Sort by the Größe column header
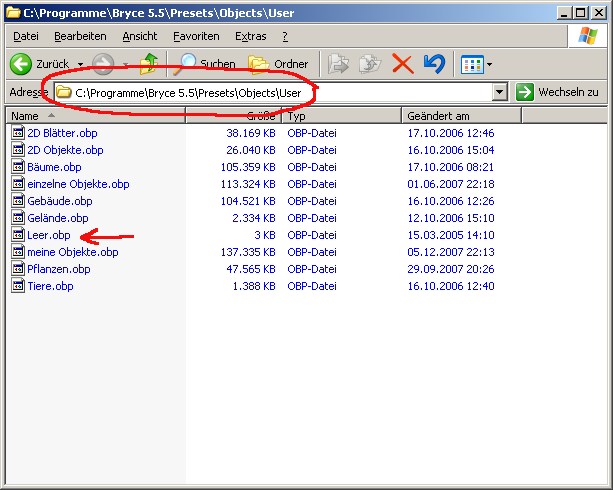 tap(234, 116)
